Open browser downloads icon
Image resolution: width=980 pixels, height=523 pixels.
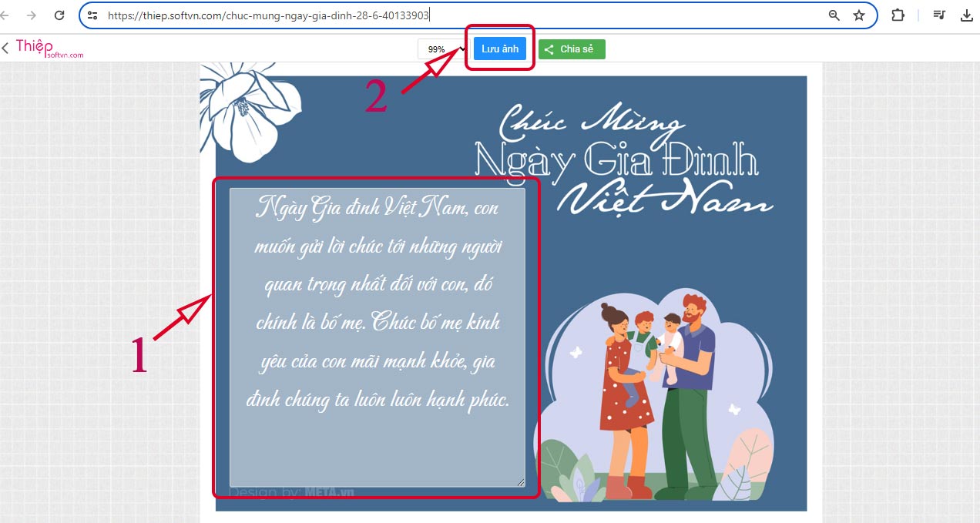click(967, 15)
